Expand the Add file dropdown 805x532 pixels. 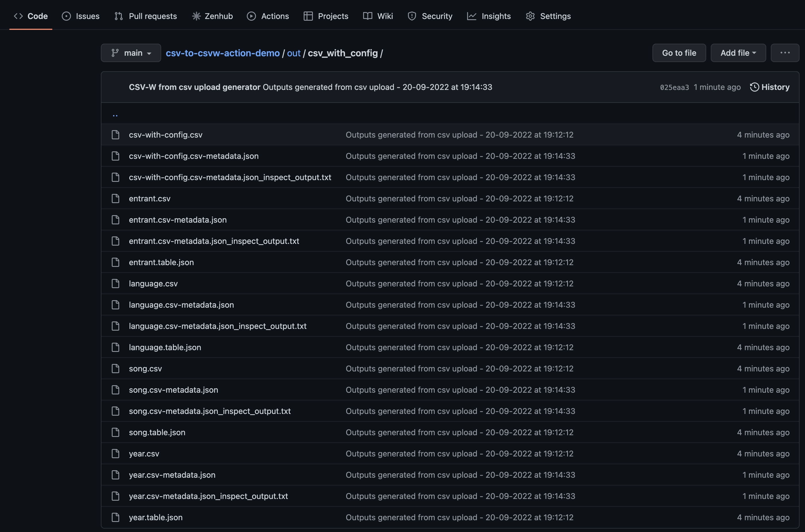point(738,53)
